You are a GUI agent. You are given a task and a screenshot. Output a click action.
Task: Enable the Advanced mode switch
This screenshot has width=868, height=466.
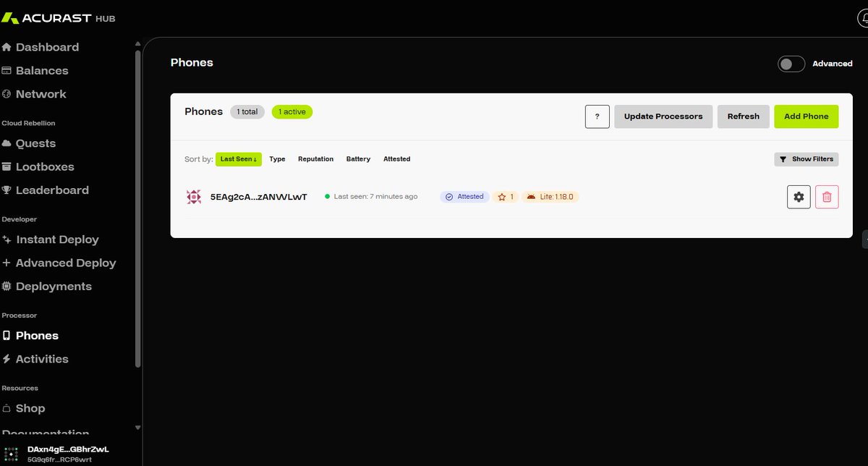click(x=791, y=64)
